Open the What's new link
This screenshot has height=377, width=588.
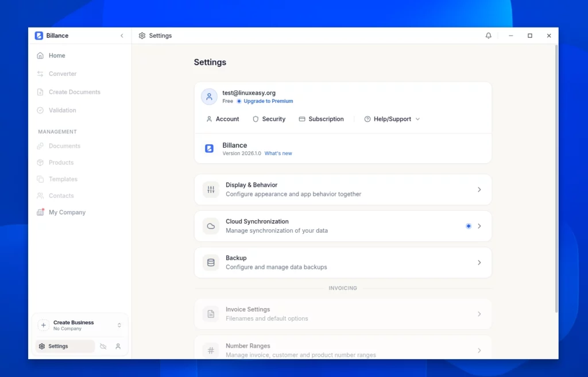coord(278,153)
